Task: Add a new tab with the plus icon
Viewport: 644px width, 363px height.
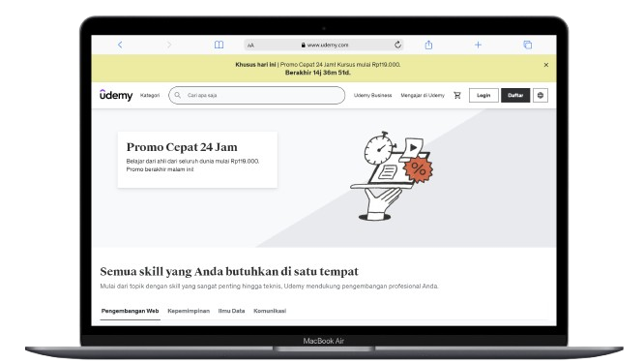Action: [x=478, y=45]
